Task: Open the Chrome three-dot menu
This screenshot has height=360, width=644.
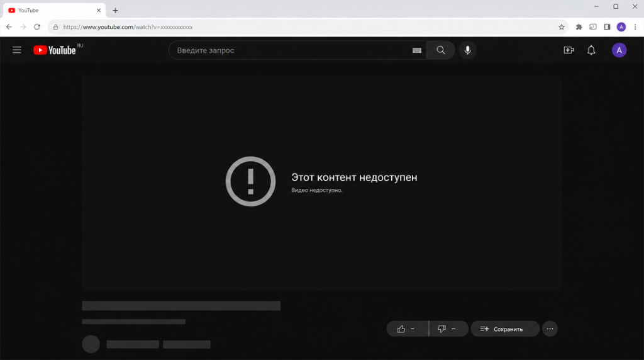Action: [x=635, y=27]
